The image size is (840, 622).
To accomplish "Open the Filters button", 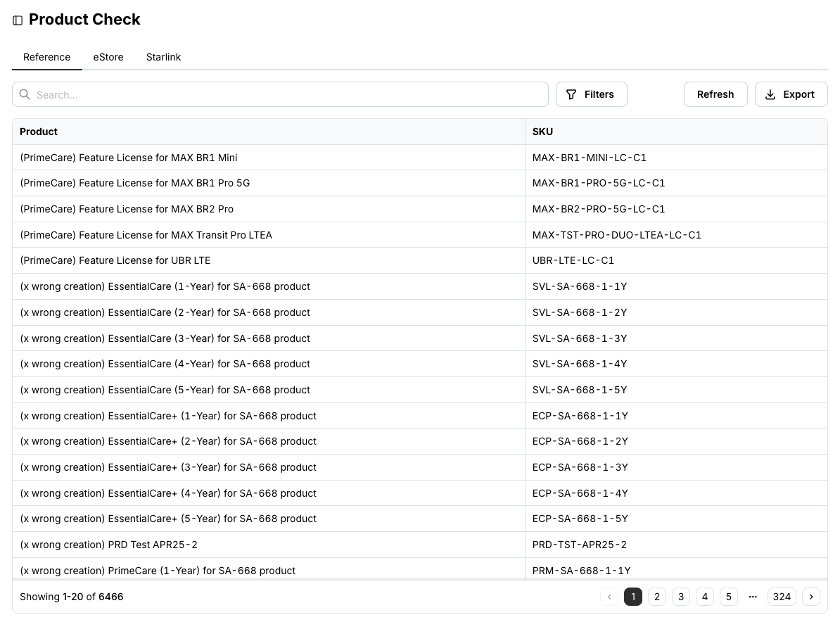I will tap(592, 94).
